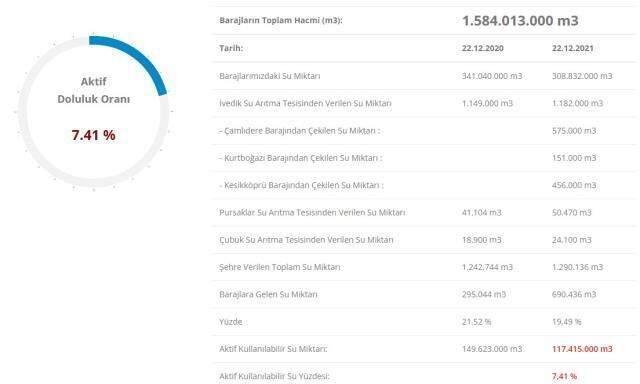The image size is (640, 384).
Task: Click the 1.584.013.000 m3 total volume value
Action: coord(520,20)
